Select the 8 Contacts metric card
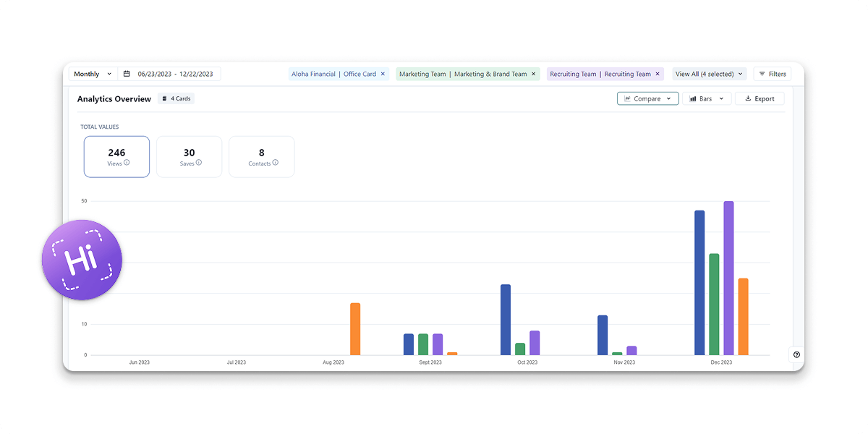Viewport: 868px width, 434px height. (x=261, y=156)
